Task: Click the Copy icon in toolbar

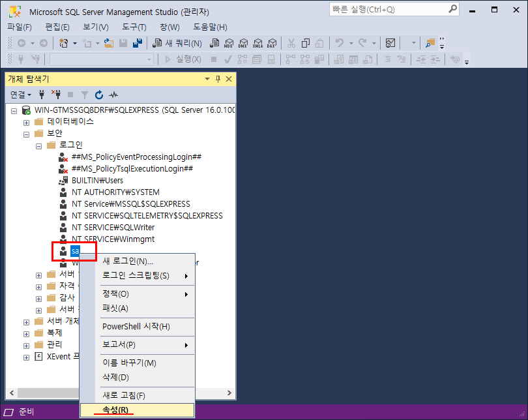Action: click(306, 43)
